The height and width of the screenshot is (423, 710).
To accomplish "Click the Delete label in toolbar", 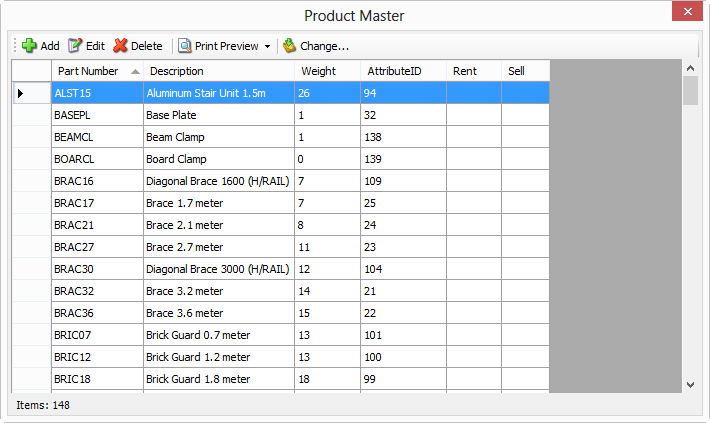I will coord(147,46).
